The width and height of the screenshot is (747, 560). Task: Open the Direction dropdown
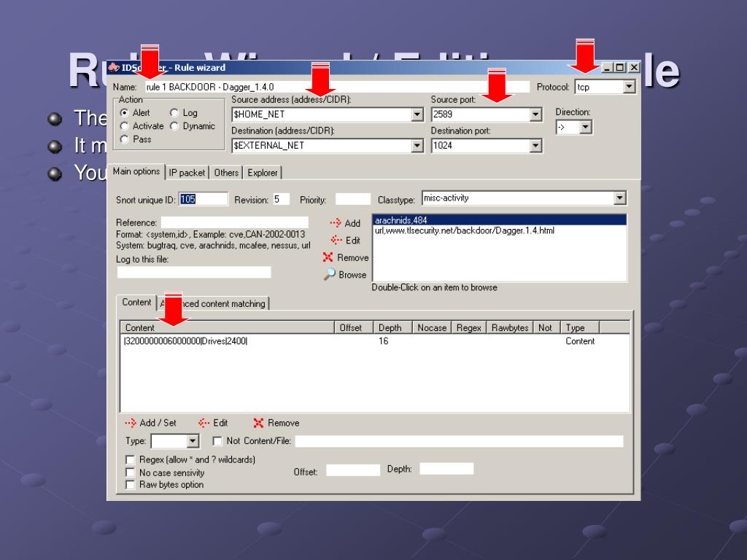pos(586,127)
